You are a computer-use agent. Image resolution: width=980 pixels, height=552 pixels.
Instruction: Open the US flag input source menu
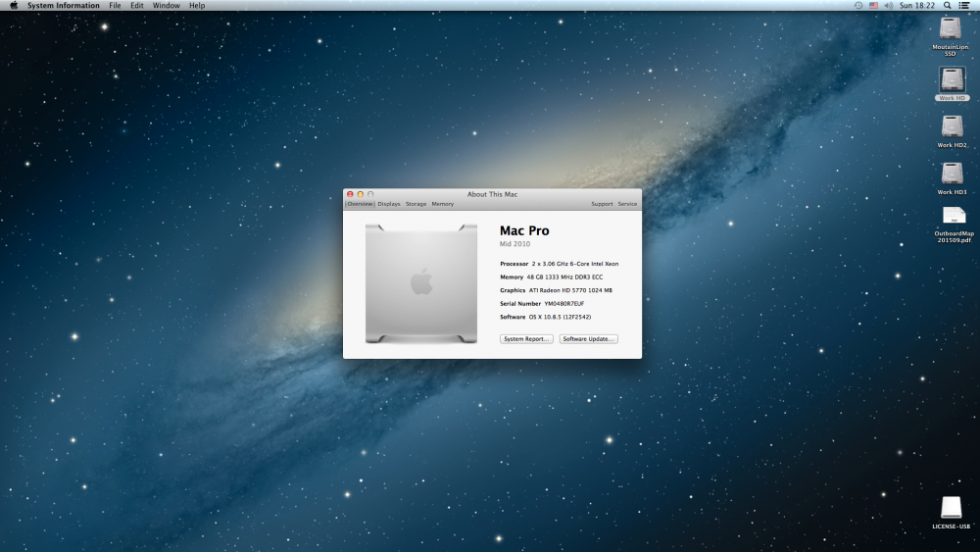point(873,5)
